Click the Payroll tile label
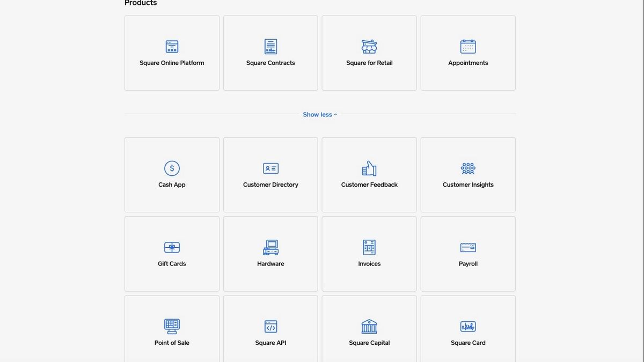Screen dimensions: 644x362 pyautogui.click(x=468, y=264)
